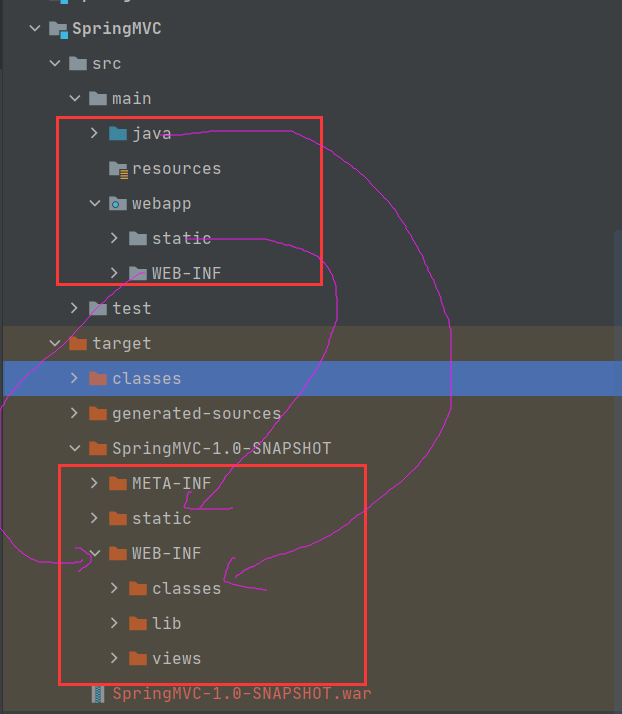Expand the generated-sources folder arrow
622x714 pixels.
click(x=74, y=413)
